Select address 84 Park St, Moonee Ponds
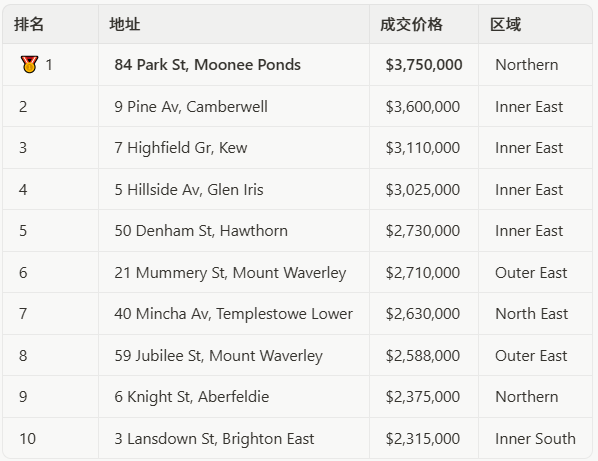This screenshot has width=598, height=461. point(207,64)
